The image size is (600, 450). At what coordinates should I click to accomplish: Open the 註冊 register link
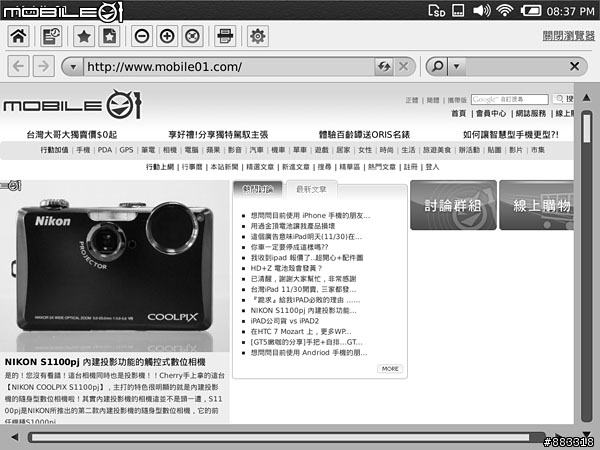411,167
